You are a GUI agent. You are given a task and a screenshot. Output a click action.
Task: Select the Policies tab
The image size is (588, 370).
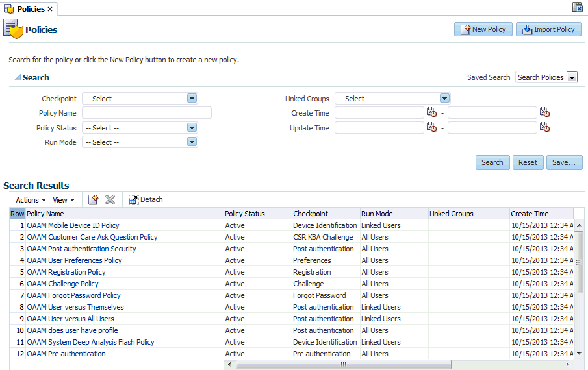click(31, 9)
